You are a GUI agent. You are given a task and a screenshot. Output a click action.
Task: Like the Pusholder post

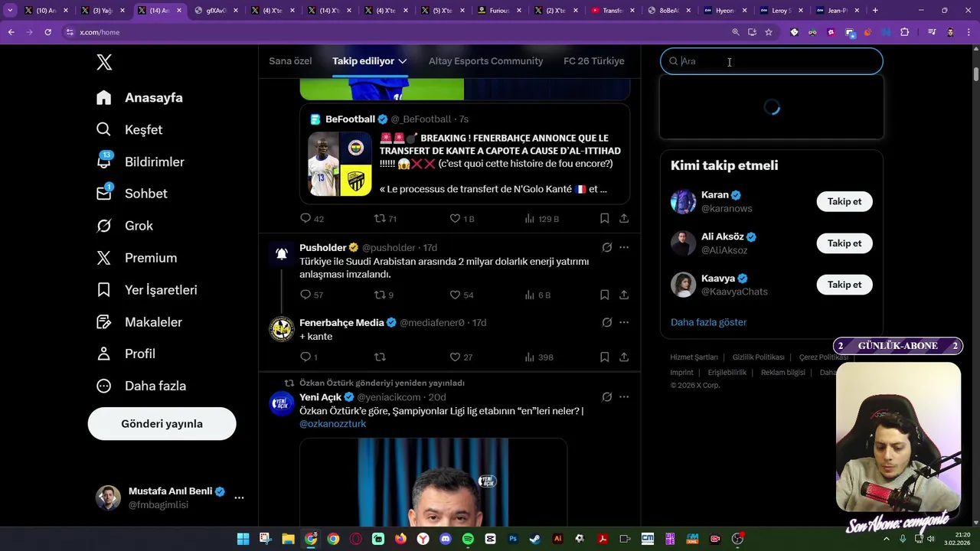pos(461,295)
